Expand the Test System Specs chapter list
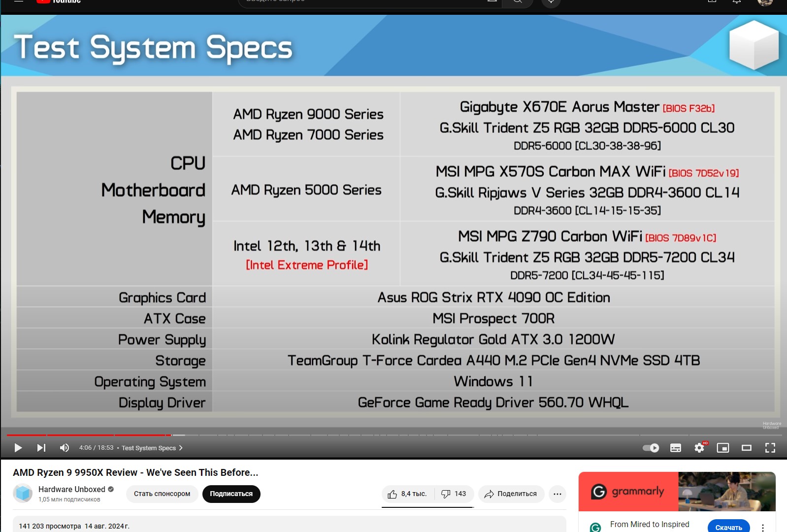 pos(152,448)
